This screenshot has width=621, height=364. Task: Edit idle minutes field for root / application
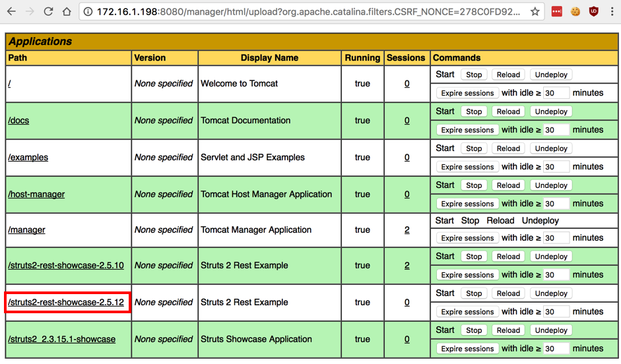[x=556, y=93]
